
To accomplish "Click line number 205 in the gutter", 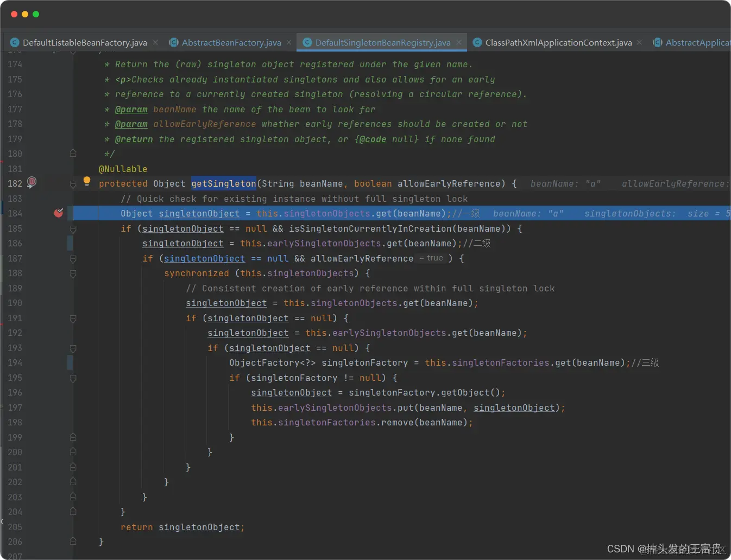I will 15,527.
